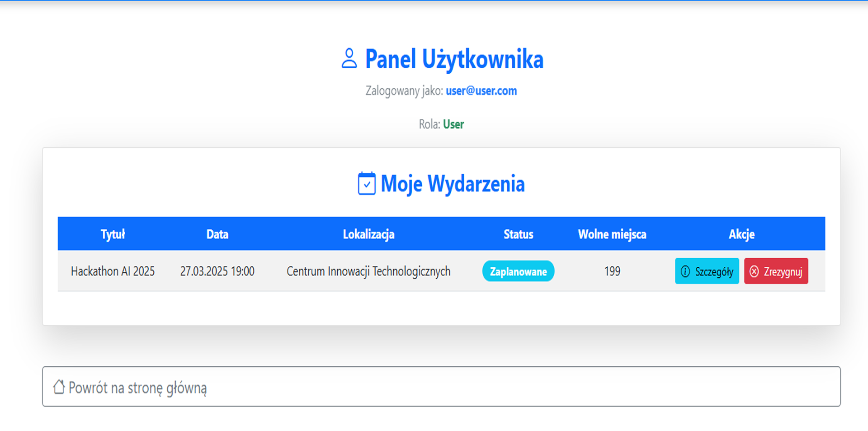868x431 pixels.
Task: Click the Zaplanowane status badge
Action: [518, 271]
